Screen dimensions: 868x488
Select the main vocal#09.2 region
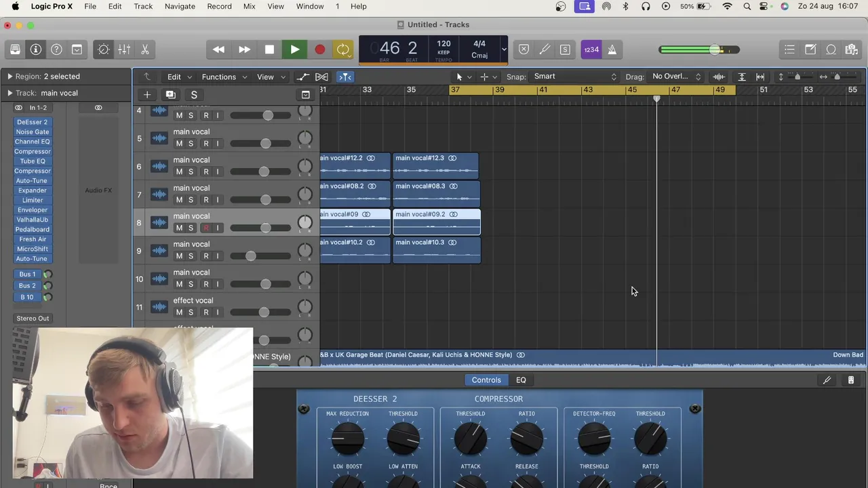[x=437, y=222]
